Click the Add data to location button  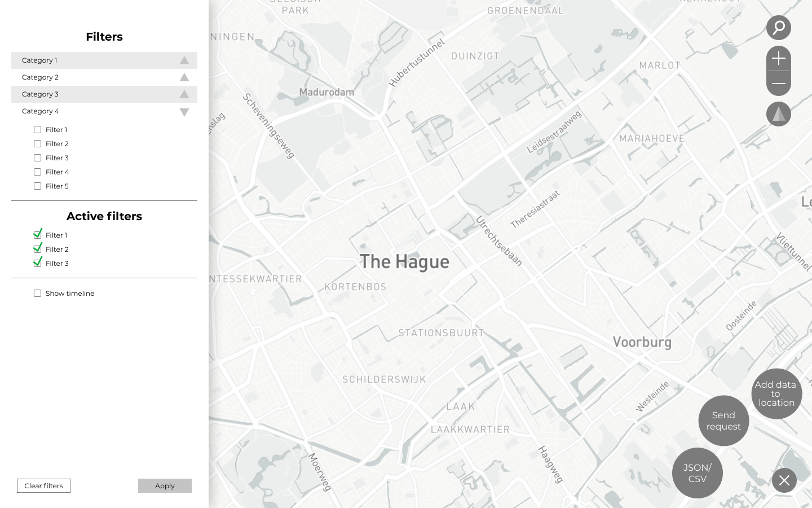pos(776,393)
